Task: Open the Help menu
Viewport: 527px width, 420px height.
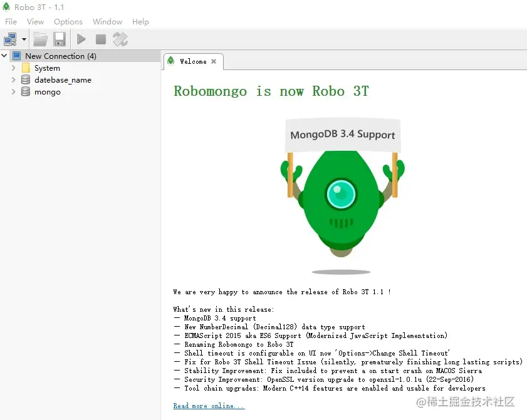Action: [140, 21]
